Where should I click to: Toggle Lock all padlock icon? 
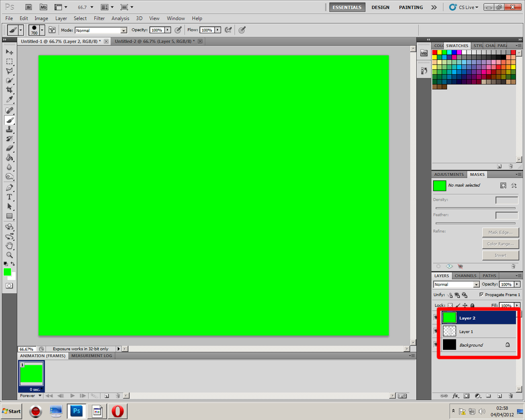[x=472, y=306]
